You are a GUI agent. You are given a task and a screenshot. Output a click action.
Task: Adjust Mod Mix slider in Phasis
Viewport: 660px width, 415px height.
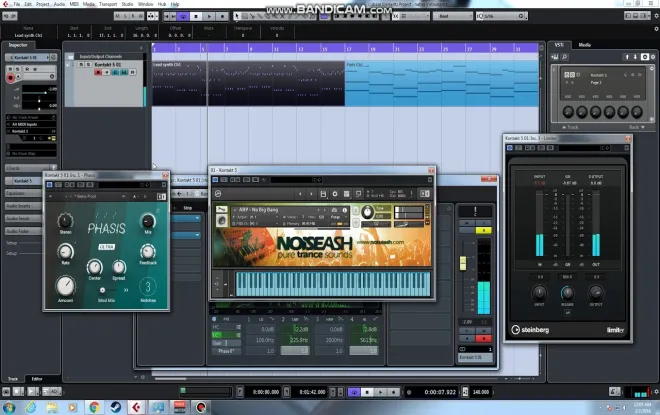pyautogui.click(x=102, y=290)
